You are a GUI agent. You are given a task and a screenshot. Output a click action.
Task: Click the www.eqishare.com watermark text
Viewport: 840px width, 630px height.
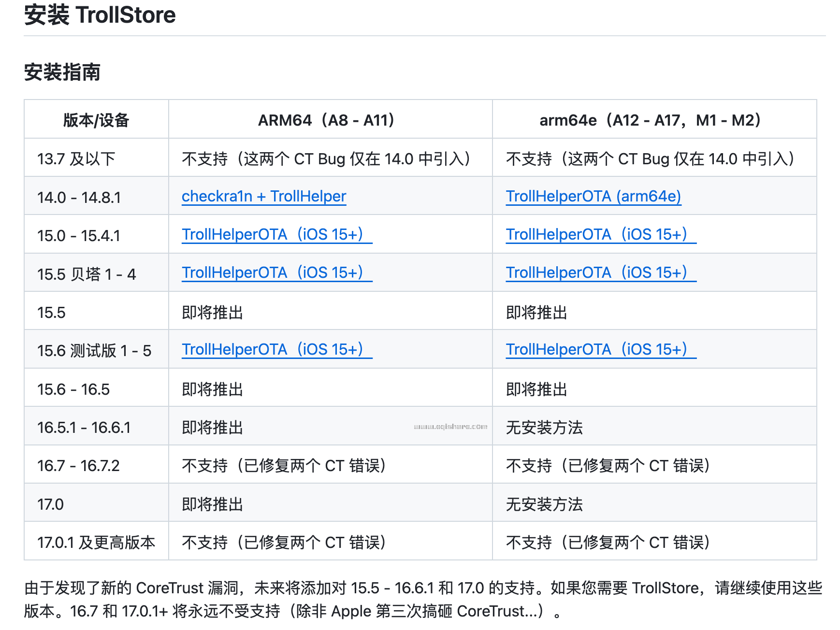[x=450, y=427]
